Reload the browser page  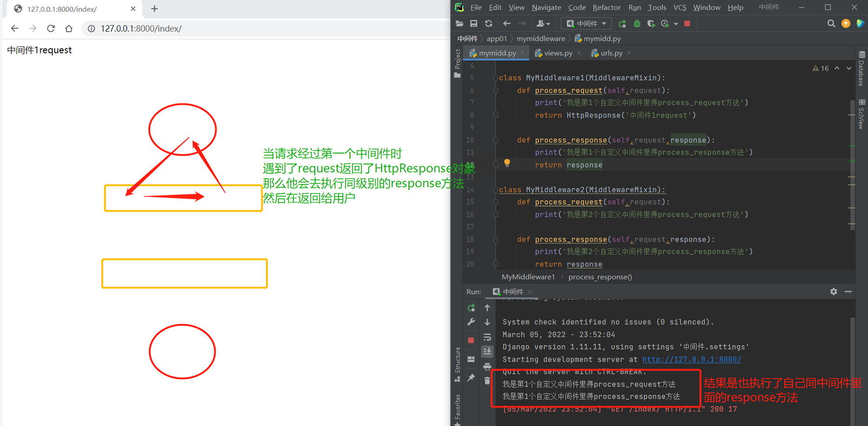pos(51,28)
